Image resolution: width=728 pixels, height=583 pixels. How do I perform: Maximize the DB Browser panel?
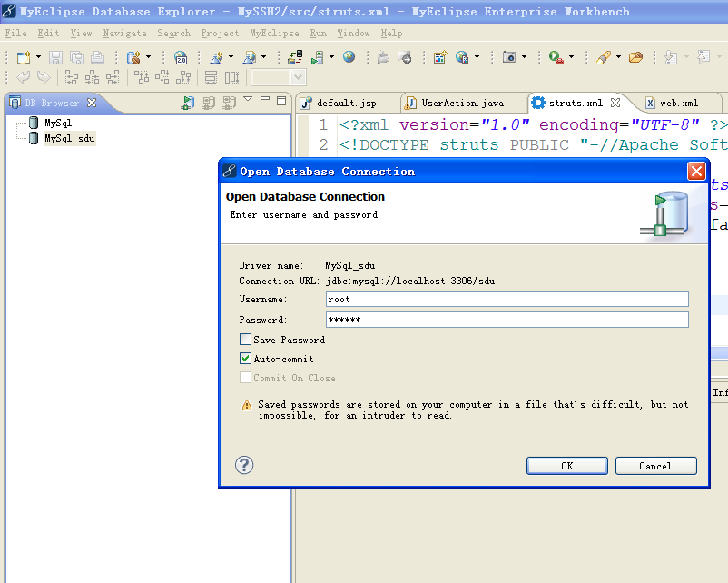(x=281, y=101)
